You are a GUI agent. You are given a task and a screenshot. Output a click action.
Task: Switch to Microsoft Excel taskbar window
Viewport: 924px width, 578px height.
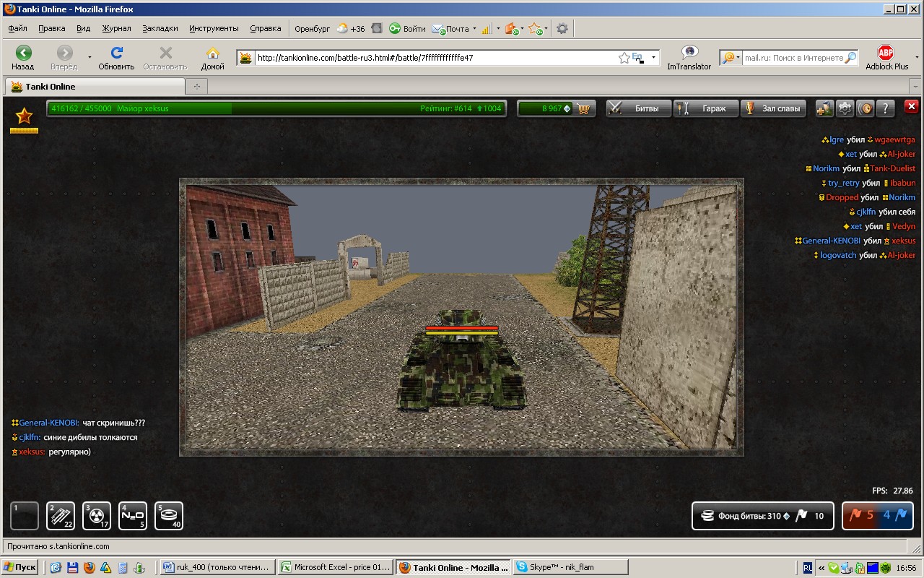pos(335,567)
